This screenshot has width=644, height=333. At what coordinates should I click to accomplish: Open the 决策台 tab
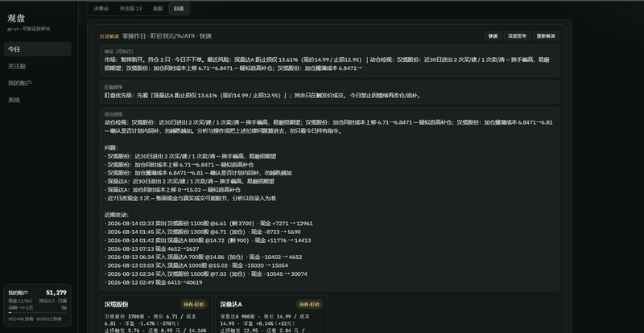click(x=101, y=9)
